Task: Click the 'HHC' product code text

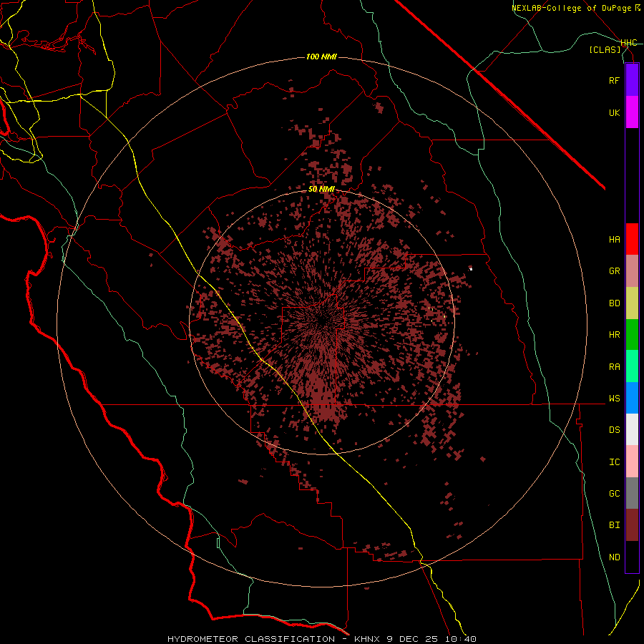Action: click(628, 43)
